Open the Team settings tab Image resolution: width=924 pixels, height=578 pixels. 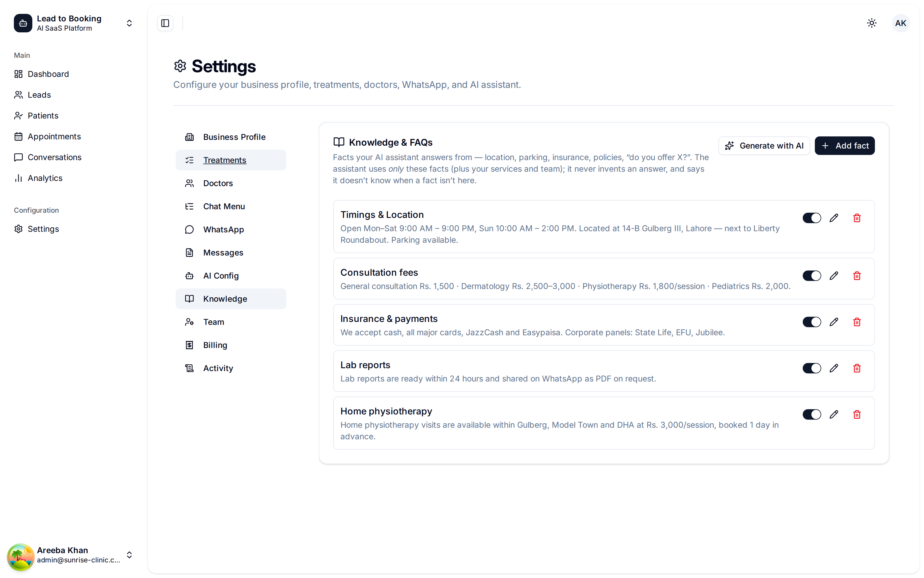click(231, 322)
